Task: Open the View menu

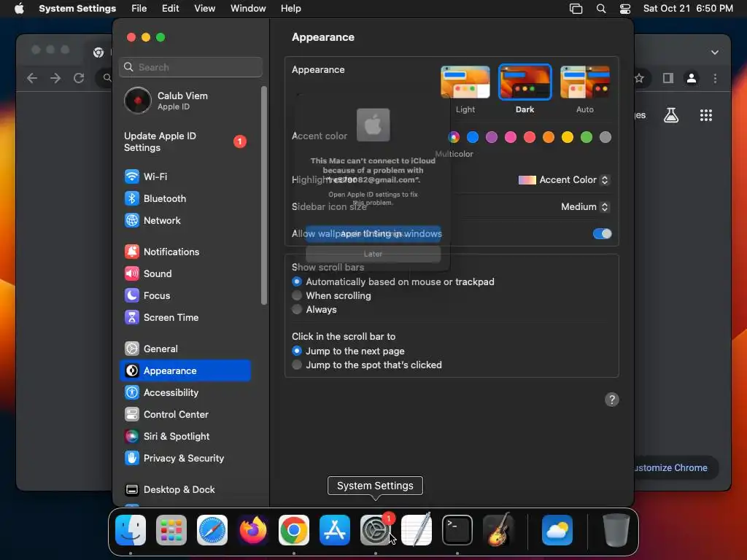Action: (204, 9)
